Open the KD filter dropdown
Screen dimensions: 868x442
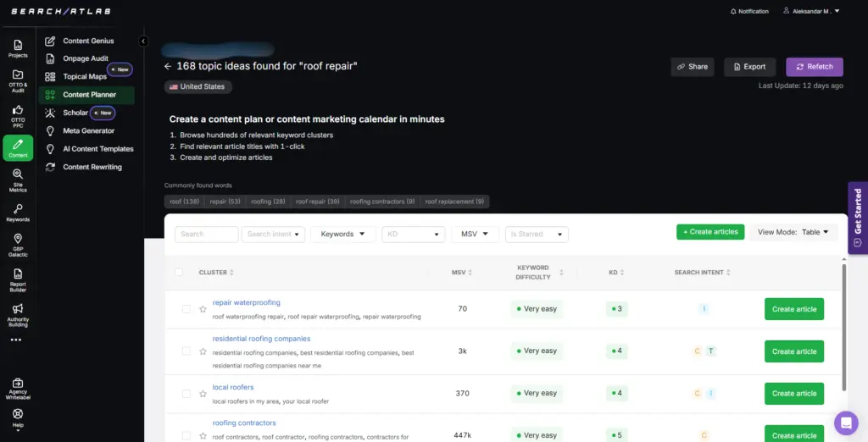pyautogui.click(x=413, y=234)
